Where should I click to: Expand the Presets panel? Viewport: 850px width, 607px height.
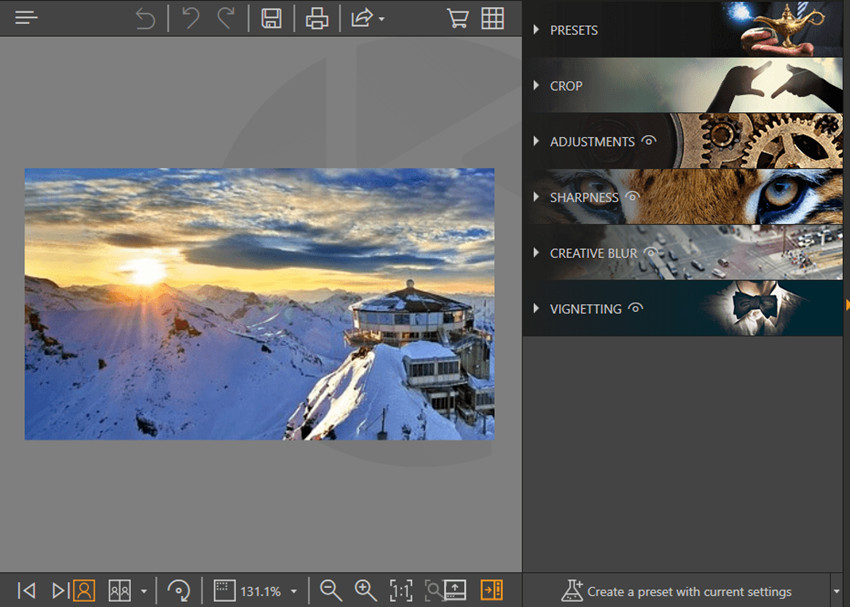tap(573, 30)
